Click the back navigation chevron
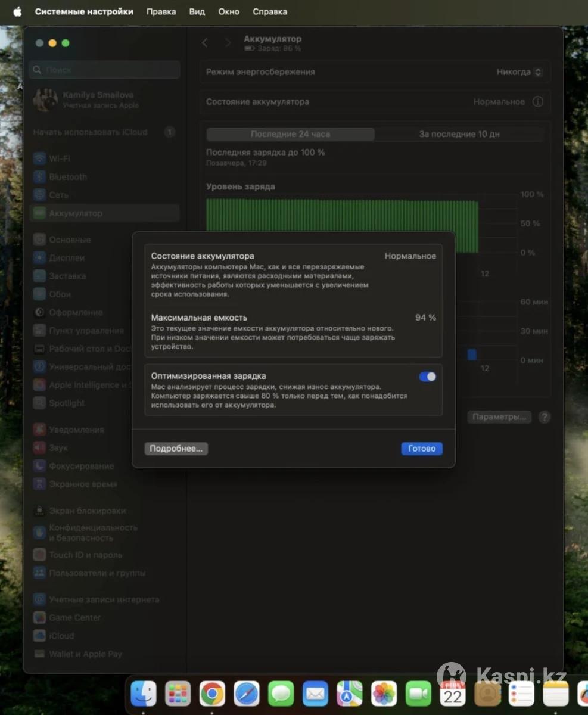 tap(205, 43)
